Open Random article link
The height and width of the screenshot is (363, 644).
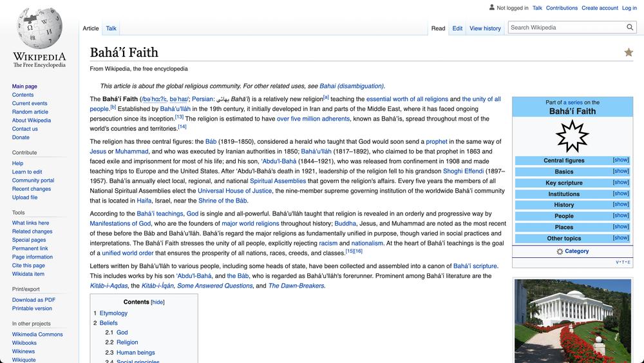(x=30, y=112)
